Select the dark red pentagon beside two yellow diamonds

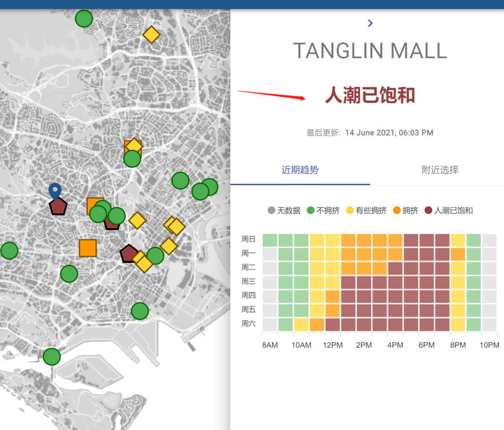pyautogui.click(x=128, y=254)
